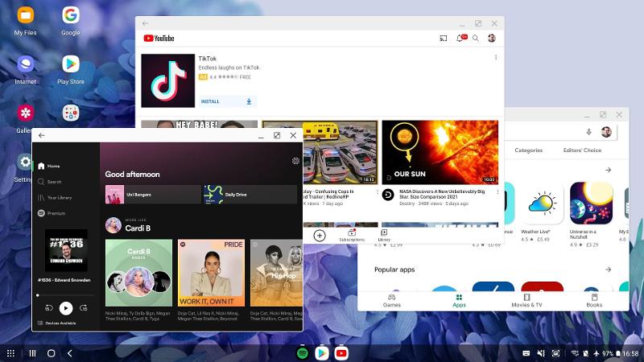Switch to Play Store from the taskbar
The width and height of the screenshot is (644, 362).
[322, 353]
